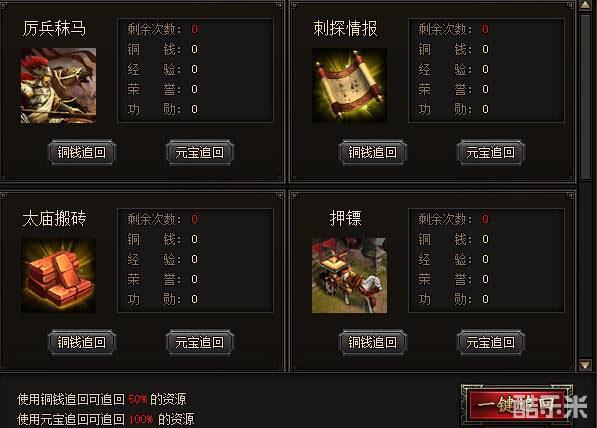Click the vertical scrollbar thumb
Viewport: 597px width, 428px height.
[585, 96]
